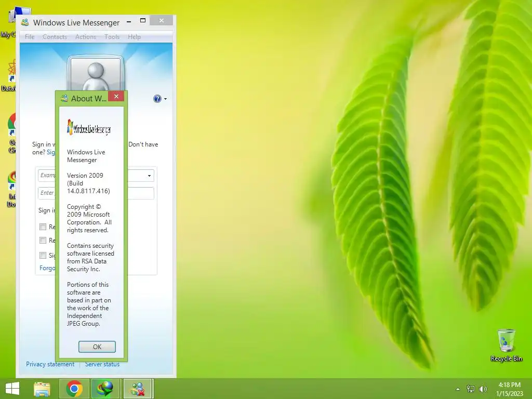Image resolution: width=532 pixels, height=399 pixels.
Task: Open the Help menu
Action: 134,37
